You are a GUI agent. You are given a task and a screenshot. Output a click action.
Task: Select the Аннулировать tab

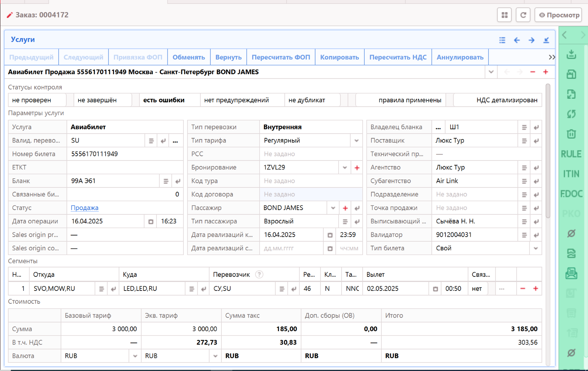[460, 57]
